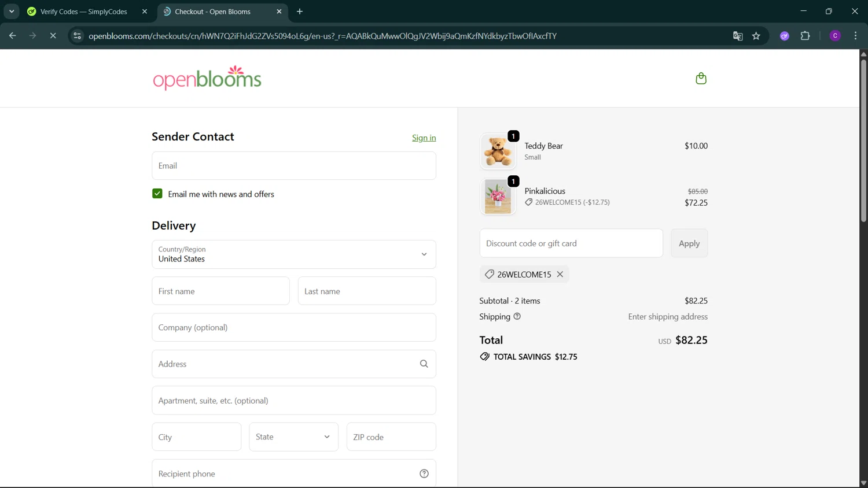Expand the Country/Region dropdown

tap(294, 254)
